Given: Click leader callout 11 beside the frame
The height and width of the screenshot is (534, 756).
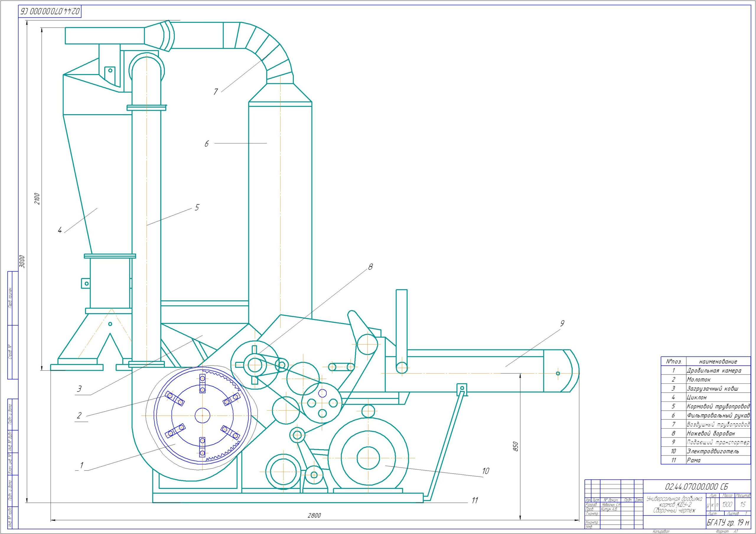Looking at the screenshot, I should (x=475, y=500).
